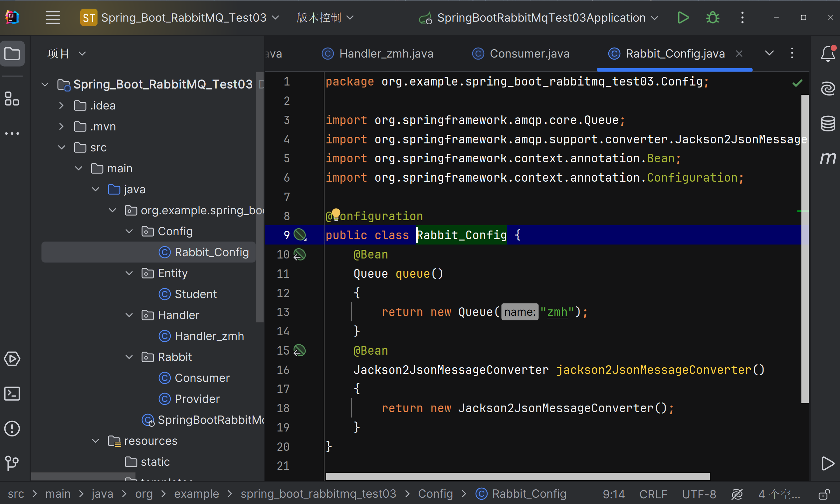The image size is (840, 504).
Task: Open the Problems tool window icon
Action: pos(12,428)
